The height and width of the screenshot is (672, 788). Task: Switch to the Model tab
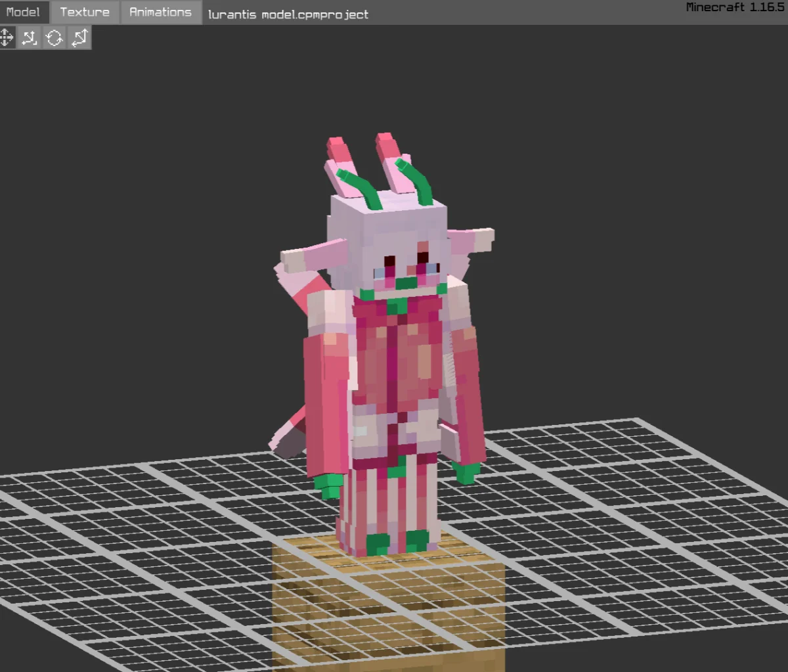pos(24,12)
